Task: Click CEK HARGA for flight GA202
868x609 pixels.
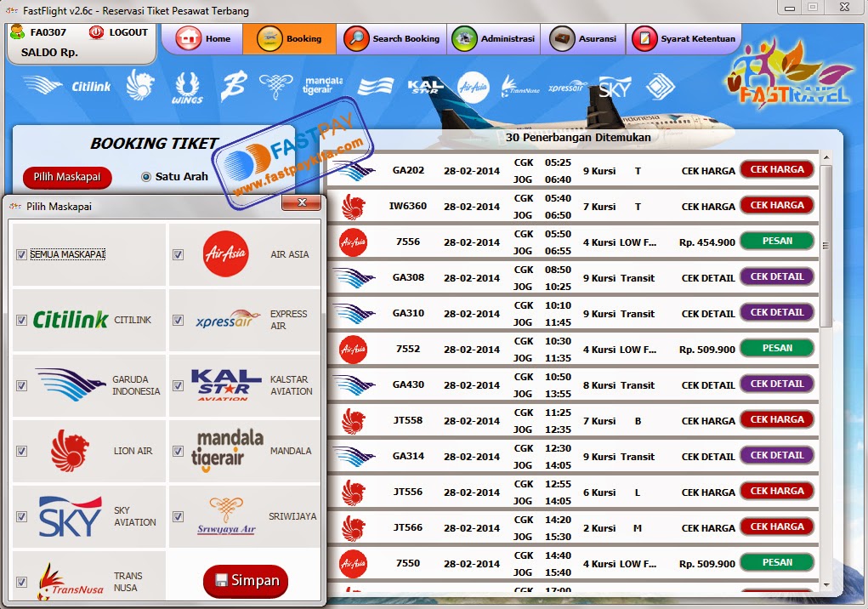Action: click(777, 169)
